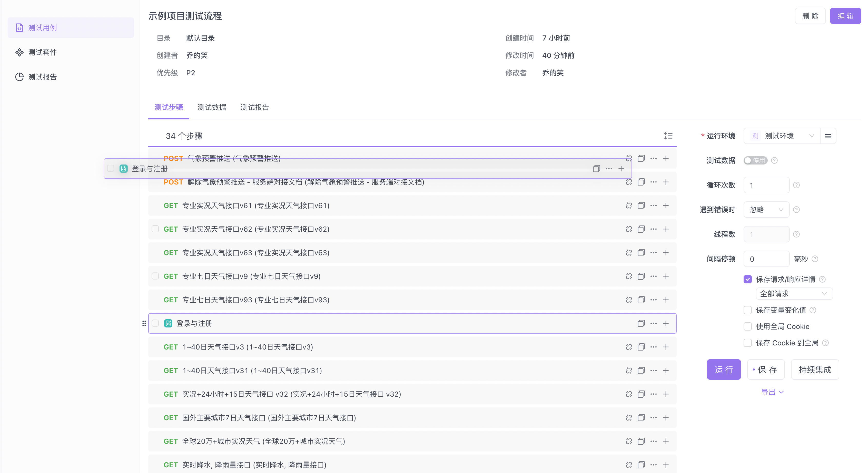Viewport: 868px width, 473px height.
Task: Open 运行环境 dropdown
Action: tap(782, 136)
